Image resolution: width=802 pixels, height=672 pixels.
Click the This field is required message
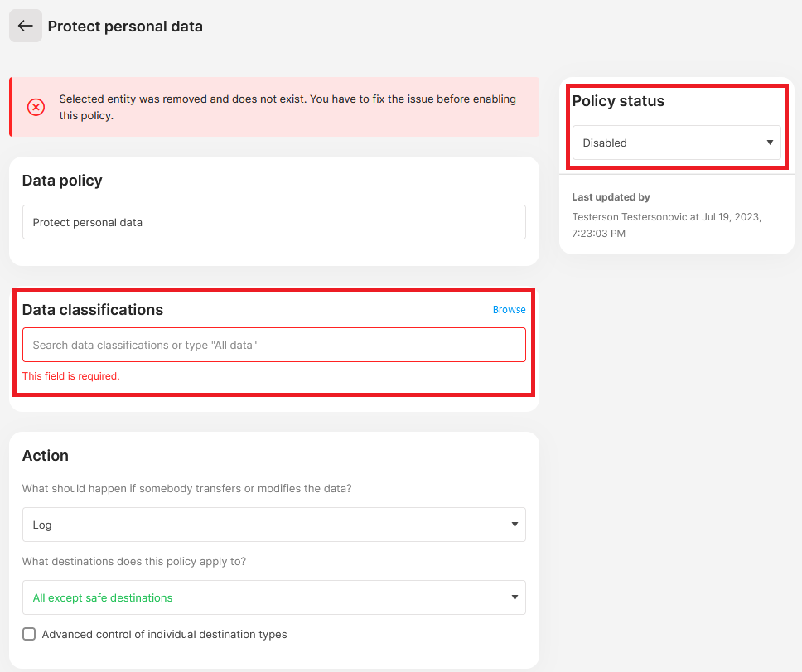click(x=71, y=376)
